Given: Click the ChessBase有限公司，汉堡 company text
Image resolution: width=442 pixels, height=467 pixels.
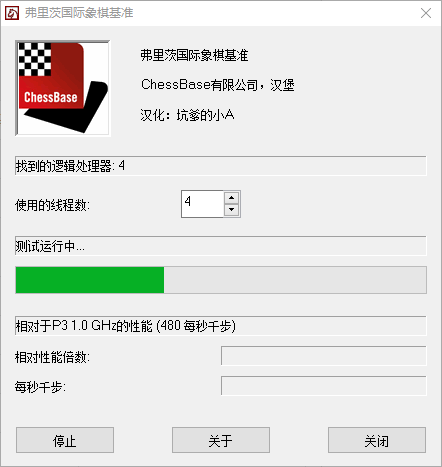Looking at the screenshot, I should pyautogui.click(x=218, y=85).
